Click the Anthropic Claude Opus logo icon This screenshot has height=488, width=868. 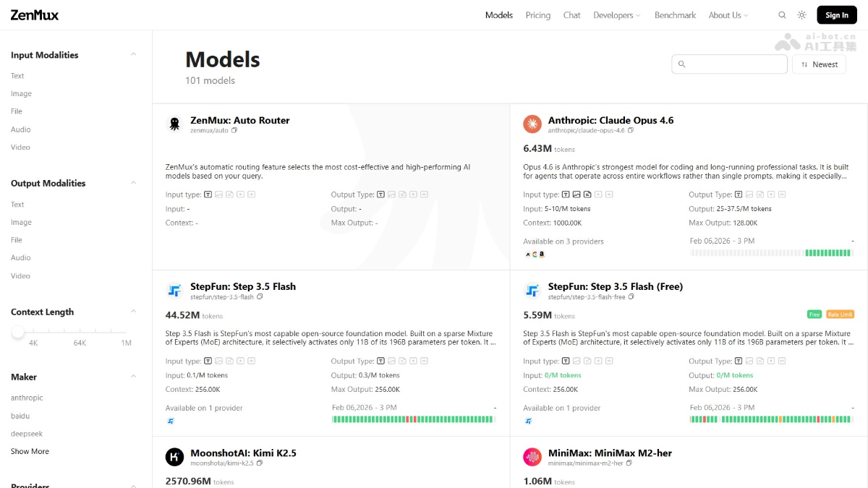(532, 124)
